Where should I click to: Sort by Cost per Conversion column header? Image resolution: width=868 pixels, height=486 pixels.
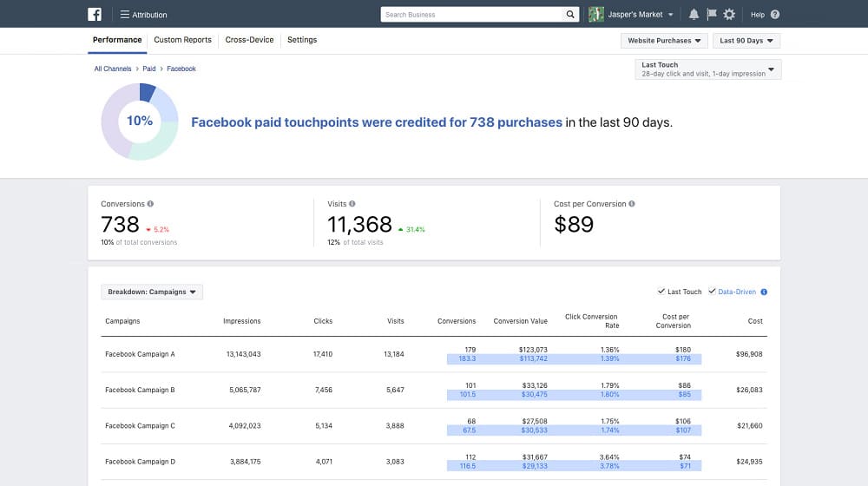click(x=674, y=321)
